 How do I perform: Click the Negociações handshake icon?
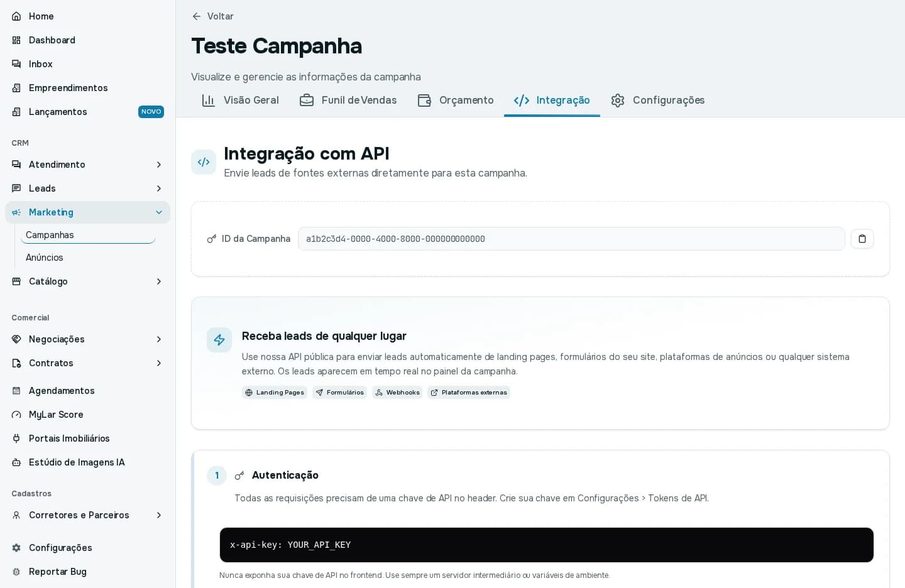pyautogui.click(x=16, y=339)
